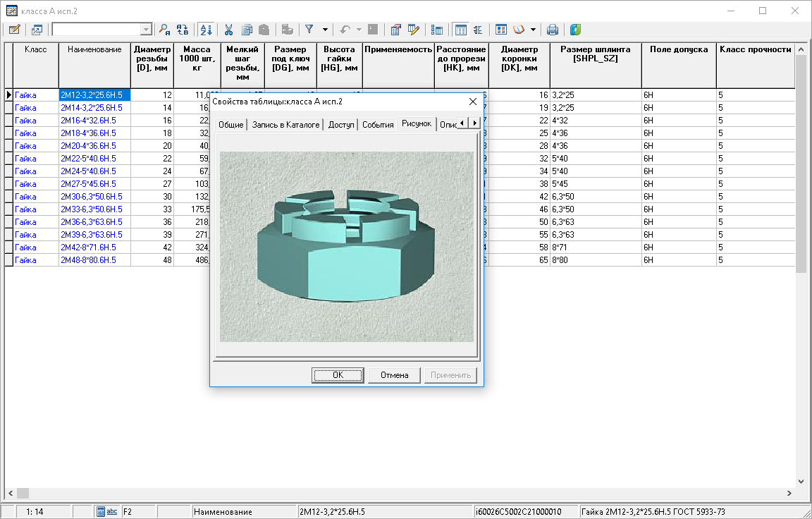Click the horizontal scrollbar right arrow
Screen dimensions: 812x519
coord(789,494)
